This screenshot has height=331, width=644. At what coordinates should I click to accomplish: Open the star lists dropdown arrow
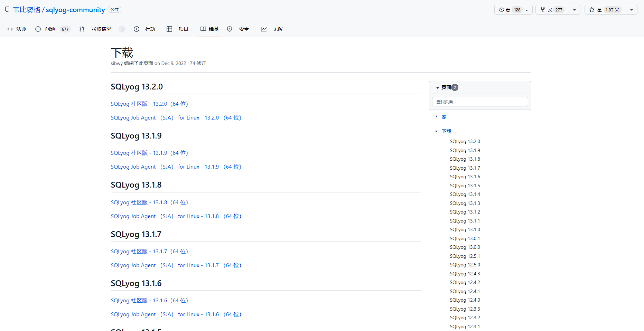pos(632,10)
